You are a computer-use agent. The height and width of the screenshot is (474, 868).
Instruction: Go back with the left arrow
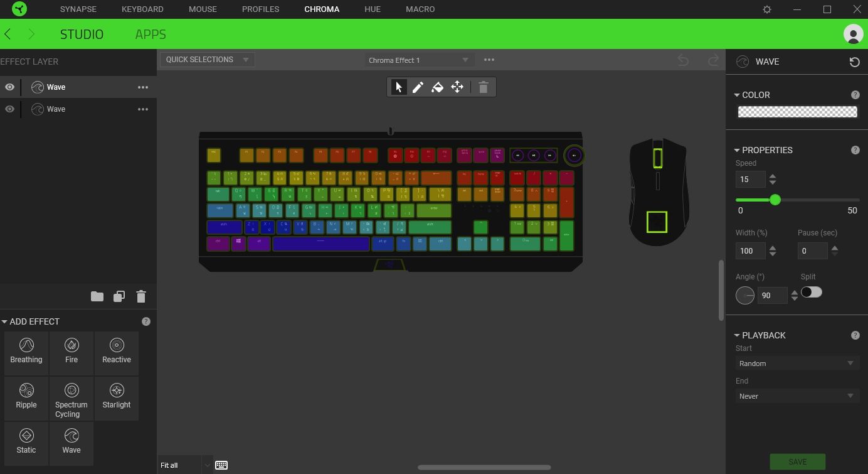click(8, 34)
